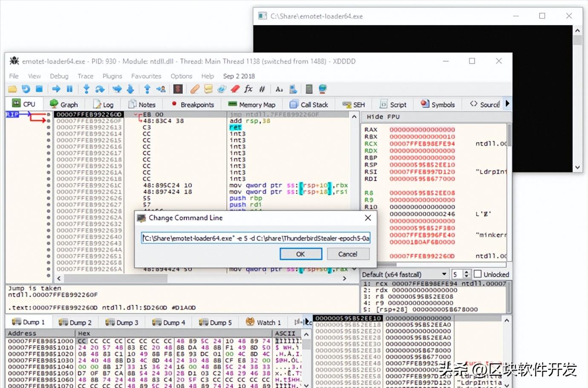This screenshot has height=388, width=588.
Task: Switch to the Memory Map tab
Action: point(251,104)
